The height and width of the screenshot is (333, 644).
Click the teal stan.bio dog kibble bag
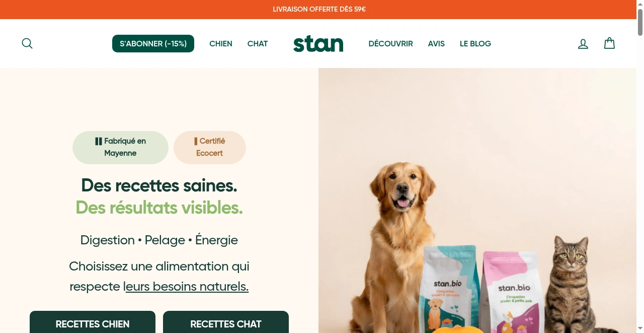coord(450,289)
